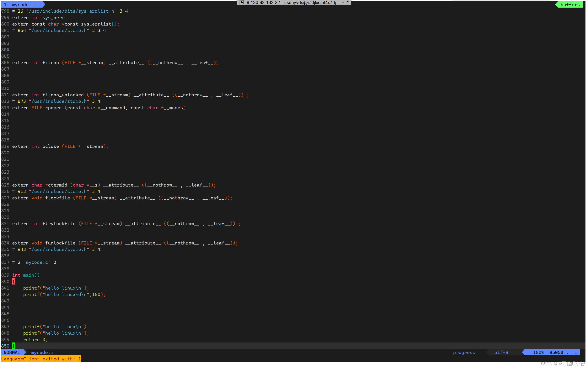
Task: Click the utf-8 encoding status entry
Action: 501,352
